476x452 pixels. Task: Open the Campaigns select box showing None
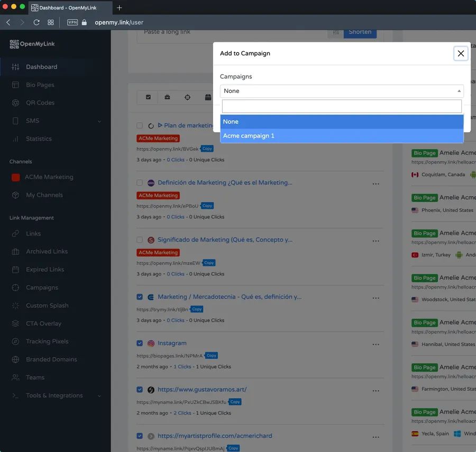(342, 91)
